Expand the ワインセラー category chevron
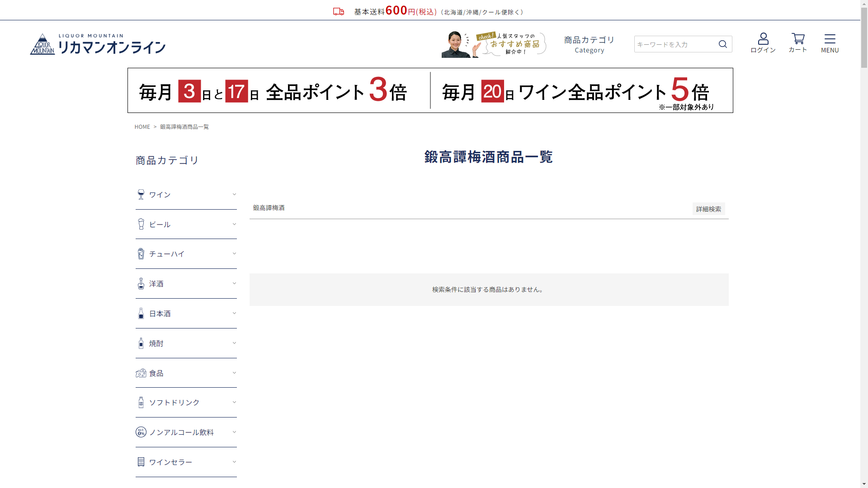This screenshot has width=868, height=488. pos(234,462)
